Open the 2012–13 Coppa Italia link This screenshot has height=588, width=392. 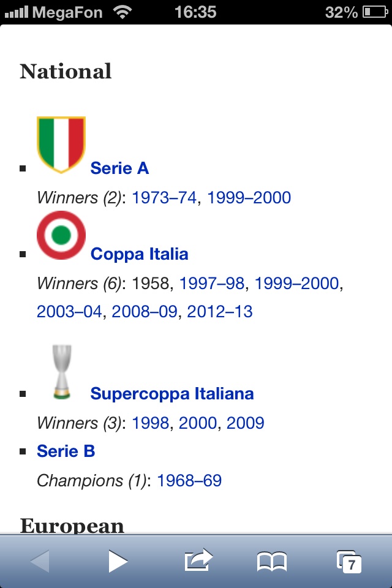[220, 312]
